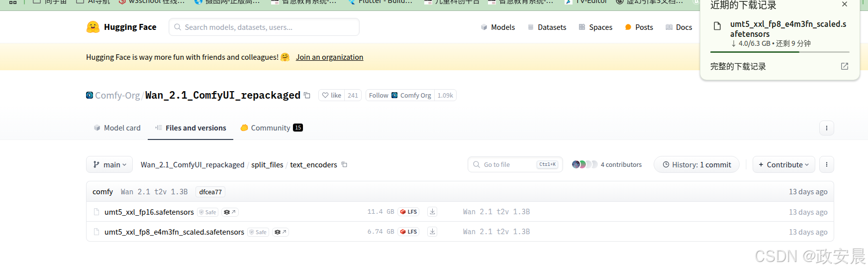Close the recent downloads popup
The height and width of the screenshot is (271, 868).
point(845,4)
